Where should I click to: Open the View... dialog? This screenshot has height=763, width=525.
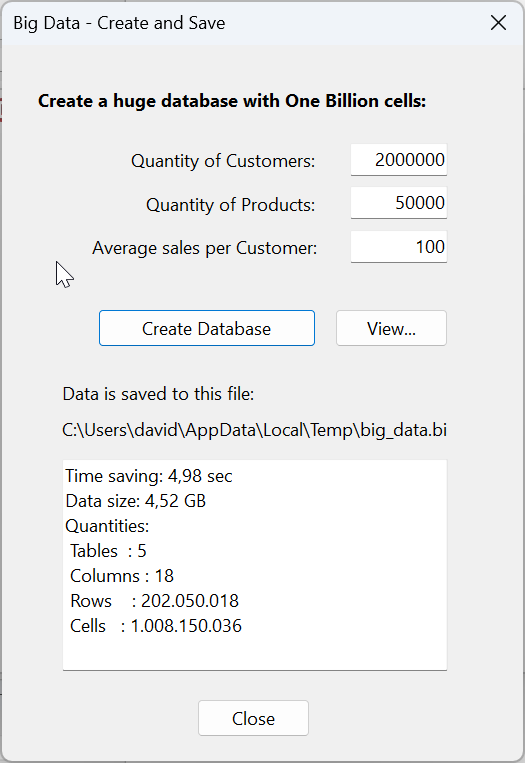pyautogui.click(x=391, y=328)
